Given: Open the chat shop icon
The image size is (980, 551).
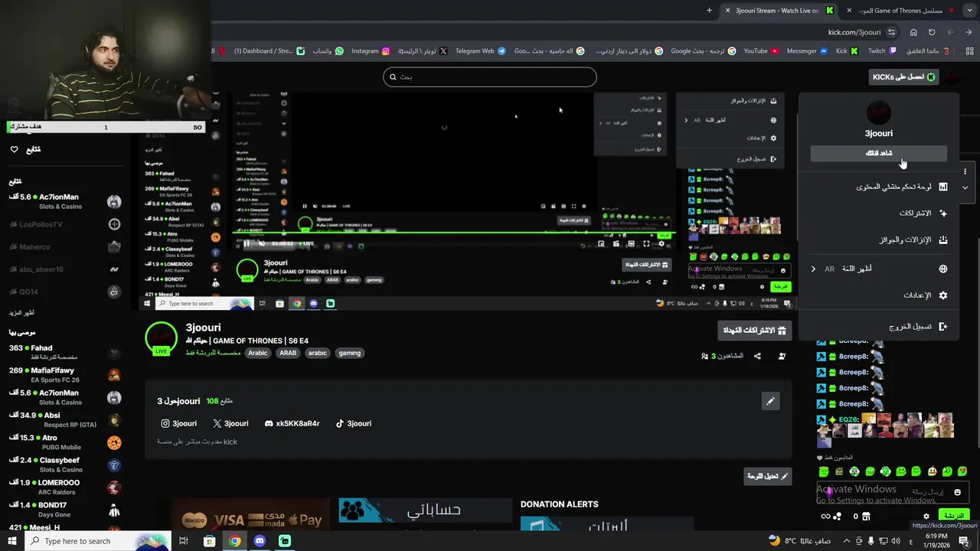Looking at the screenshot, I should pos(866,517).
